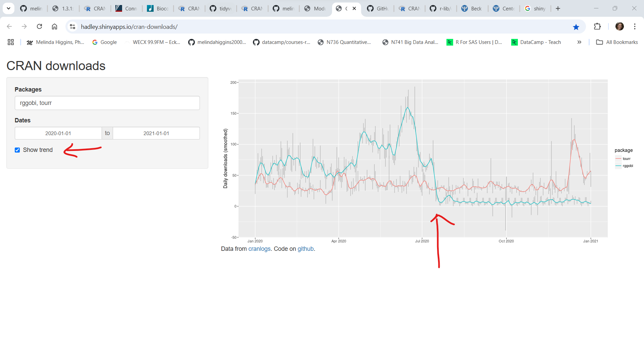Go to browser home page icon
The height and width of the screenshot is (341, 644).
tap(54, 26)
